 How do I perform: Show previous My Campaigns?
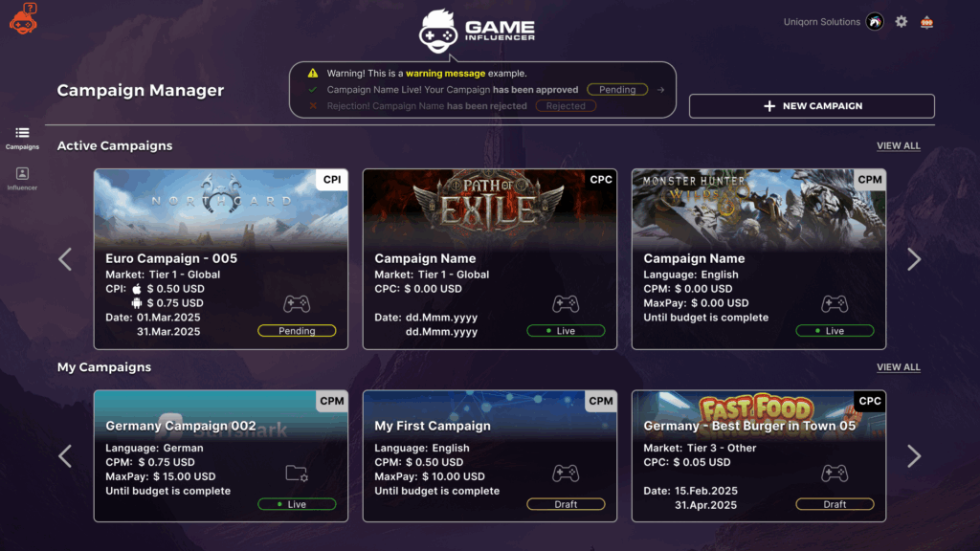pos(65,456)
